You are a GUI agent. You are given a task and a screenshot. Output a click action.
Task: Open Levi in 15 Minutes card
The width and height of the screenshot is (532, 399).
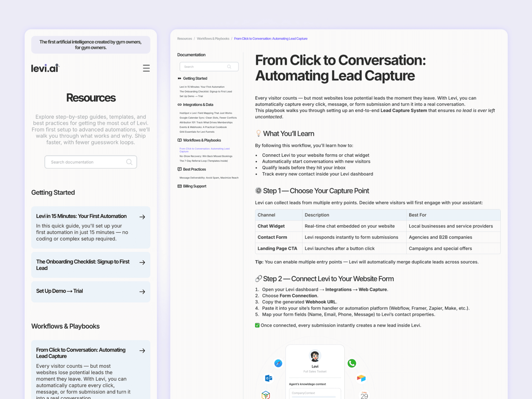[91, 227]
